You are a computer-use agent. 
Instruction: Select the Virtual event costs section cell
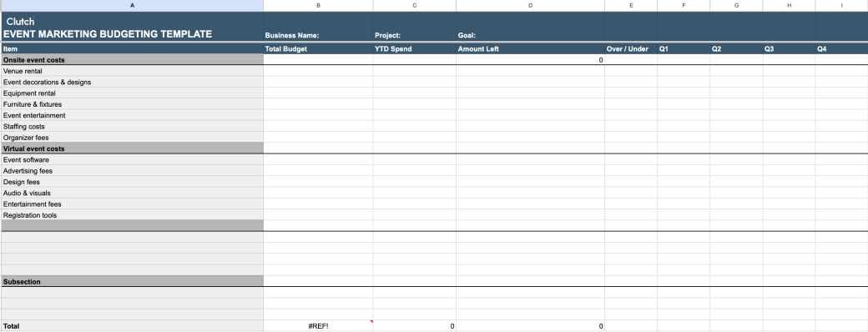(x=132, y=148)
